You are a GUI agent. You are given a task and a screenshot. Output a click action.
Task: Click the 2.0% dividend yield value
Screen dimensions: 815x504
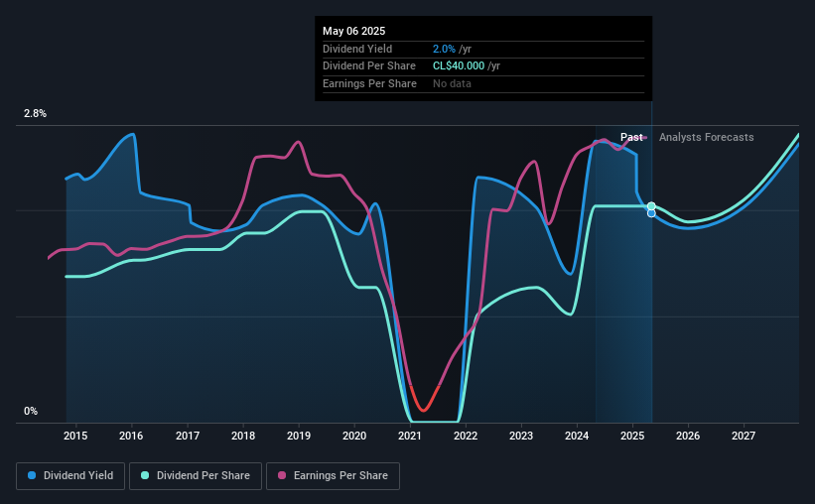[444, 49]
